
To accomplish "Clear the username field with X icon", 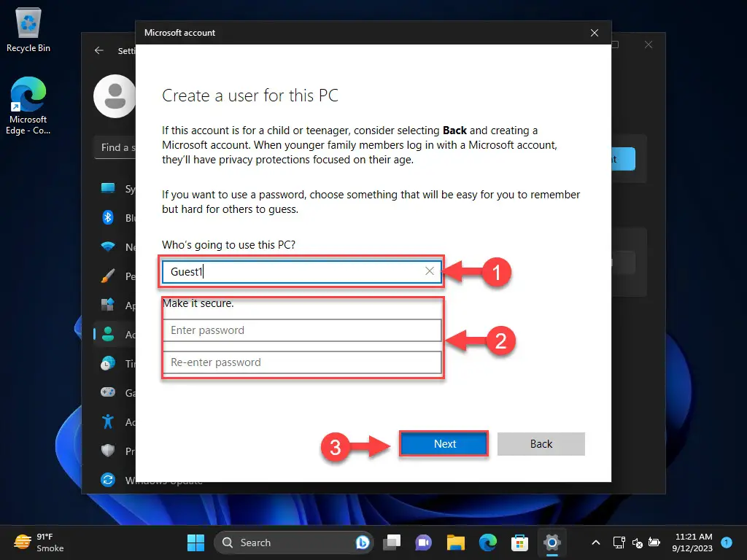I will coord(429,271).
